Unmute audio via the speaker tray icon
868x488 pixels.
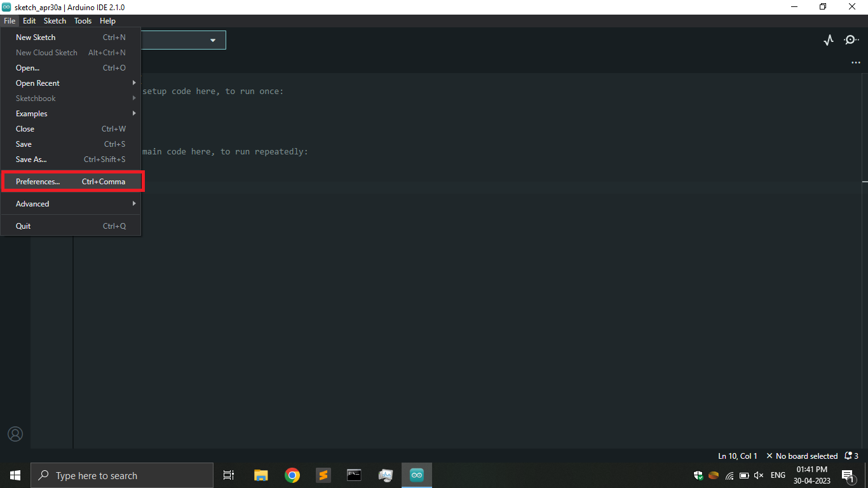(x=759, y=475)
